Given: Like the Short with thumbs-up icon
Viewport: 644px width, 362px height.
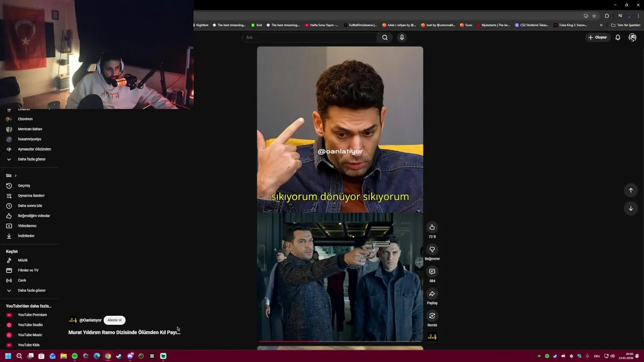Looking at the screenshot, I should [x=432, y=227].
